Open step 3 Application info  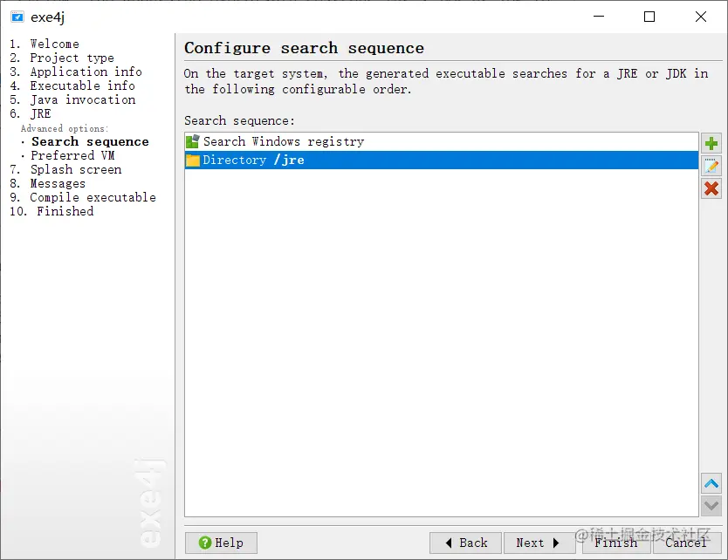(x=76, y=72)
